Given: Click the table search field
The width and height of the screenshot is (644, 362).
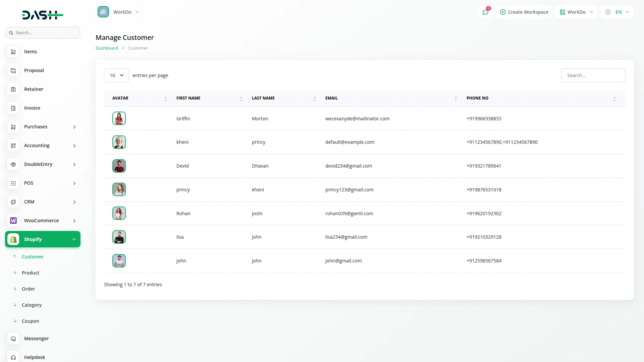Looking at the screenshot, I should (593, 75).
